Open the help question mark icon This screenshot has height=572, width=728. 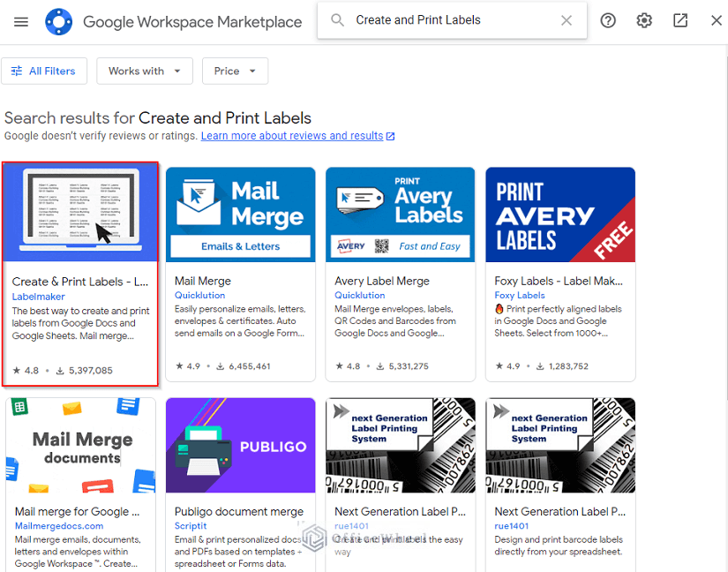coord(608,20)
